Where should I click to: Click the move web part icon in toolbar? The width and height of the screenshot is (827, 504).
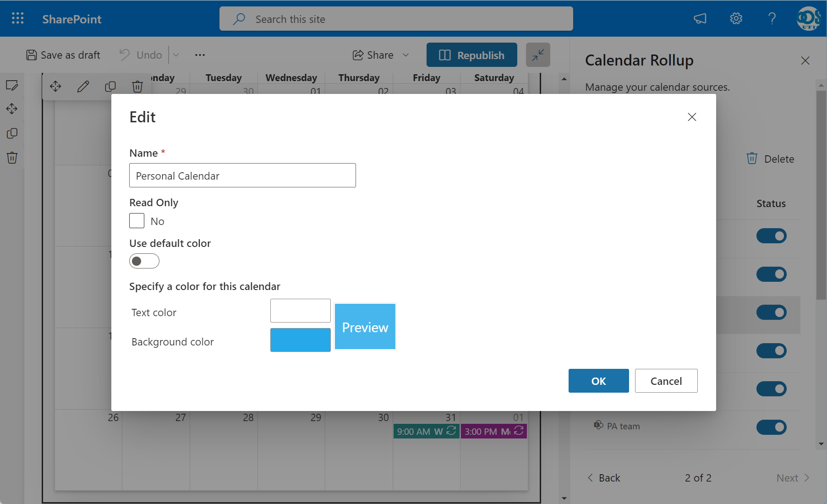coord(55,87)
